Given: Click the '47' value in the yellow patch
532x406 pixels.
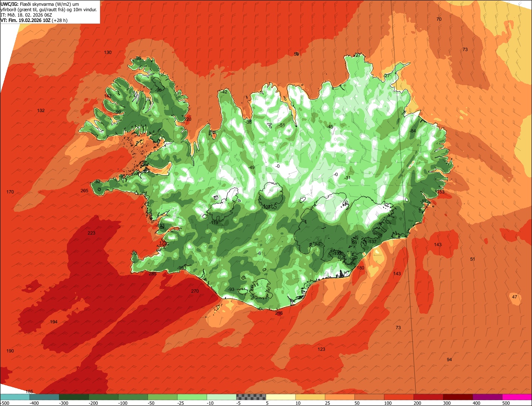Looking at the screenshot, I should tap(515, 297).
